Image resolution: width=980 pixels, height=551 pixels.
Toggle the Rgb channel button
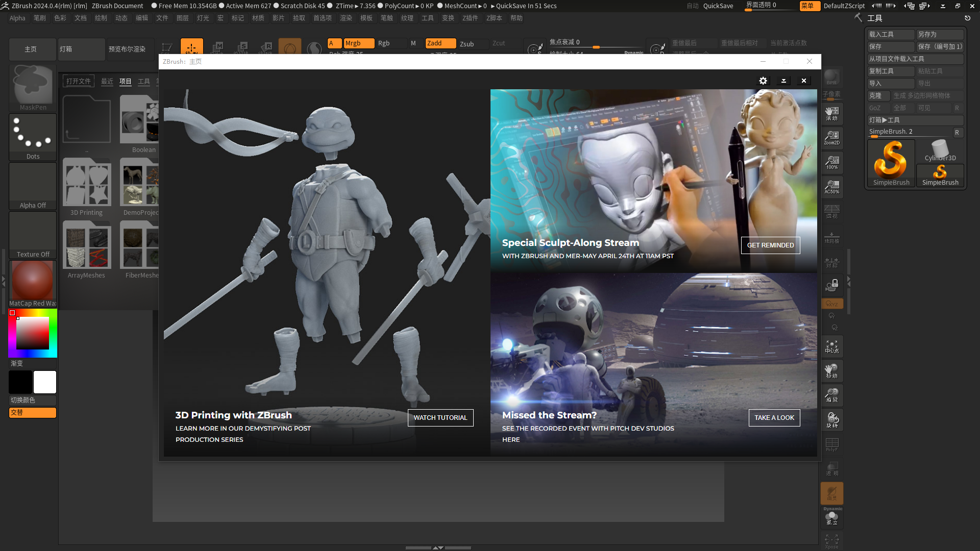pos(384,42)
